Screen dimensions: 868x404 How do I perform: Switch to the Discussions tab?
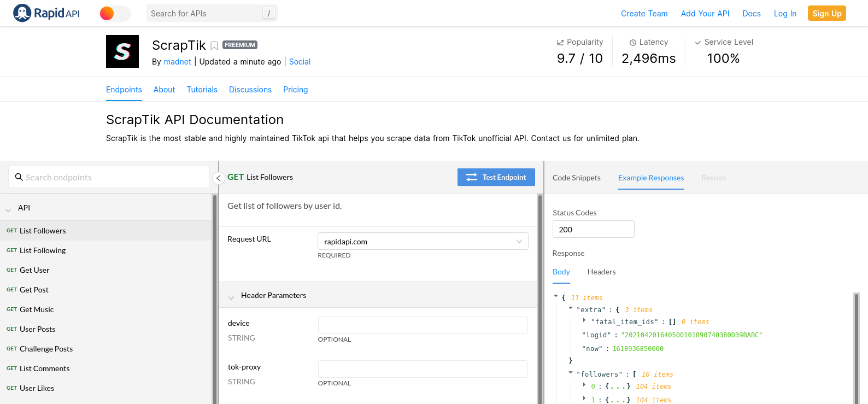tap(250, 90)
